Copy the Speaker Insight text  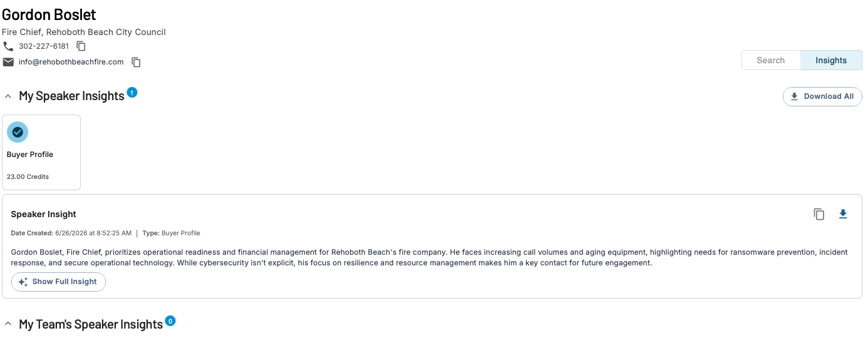pyautogui.click(x=819, y=214)
